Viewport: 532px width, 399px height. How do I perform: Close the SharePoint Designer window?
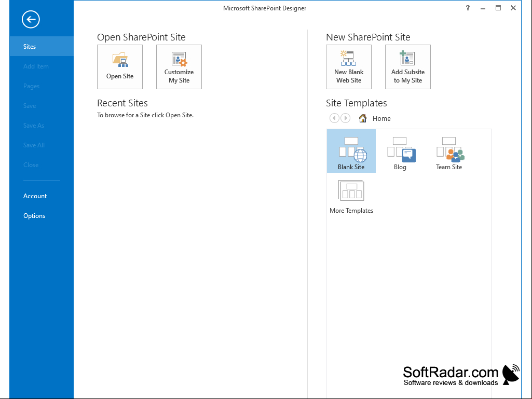click(513, 8)
